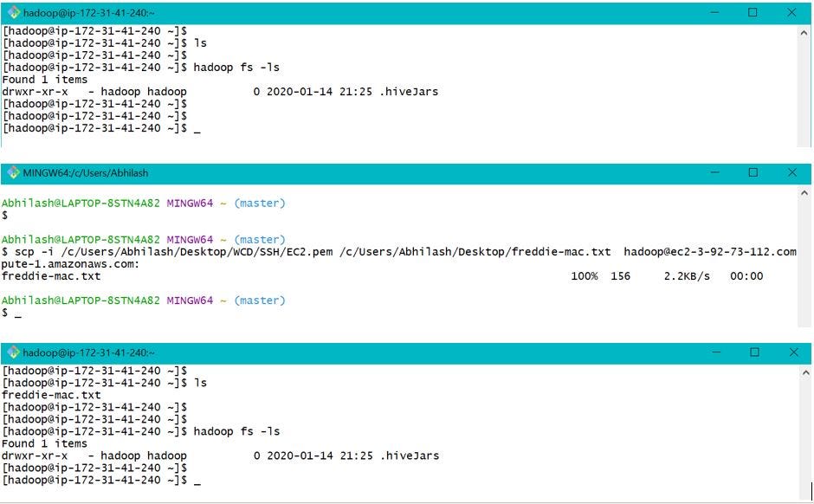Click freddie-mac.txt ls output in bottom hadoop terminal
Viewport: 814px width, 504px height.
tap(51, 395)
